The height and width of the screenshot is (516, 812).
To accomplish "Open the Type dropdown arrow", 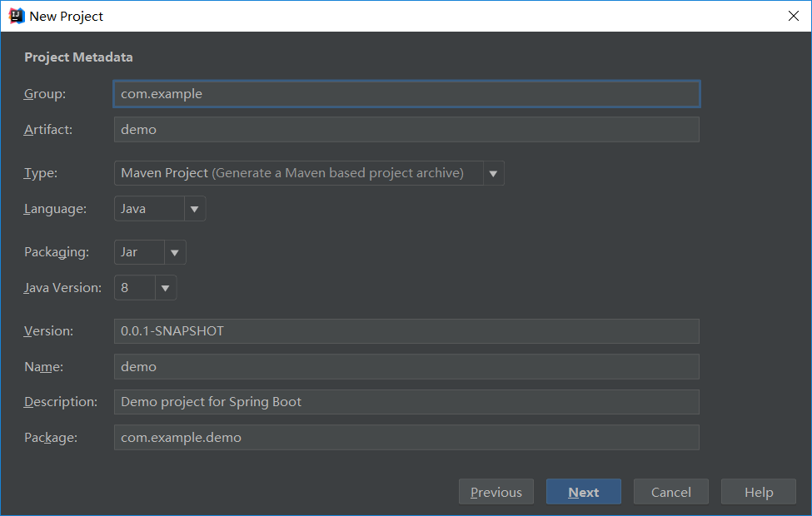I will tap(494, 173).
